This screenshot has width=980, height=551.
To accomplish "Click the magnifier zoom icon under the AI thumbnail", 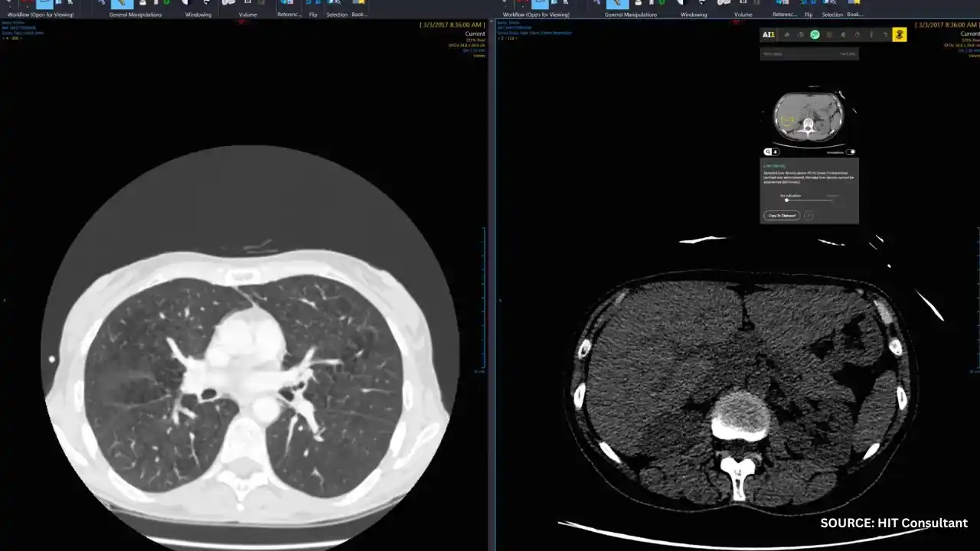I will (x=768, y=152).
